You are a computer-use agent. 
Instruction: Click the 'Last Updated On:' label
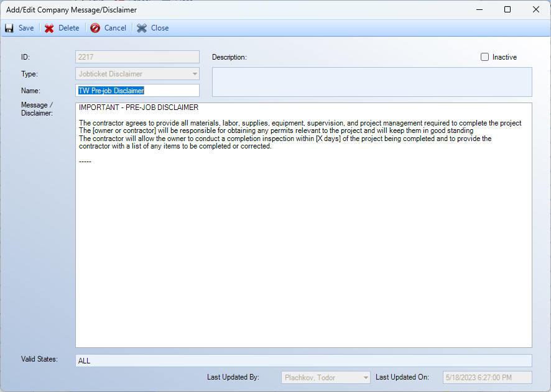pyautogui.click(x=402, y=377)
